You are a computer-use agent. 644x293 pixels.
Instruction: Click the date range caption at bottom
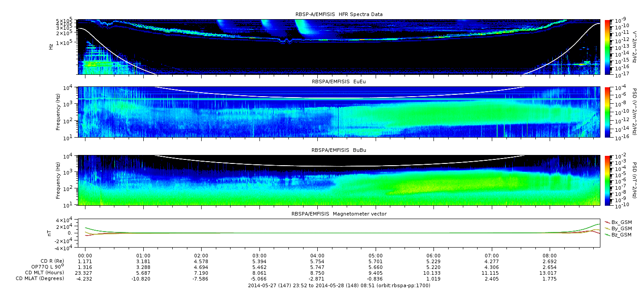[x=339, y=285]
